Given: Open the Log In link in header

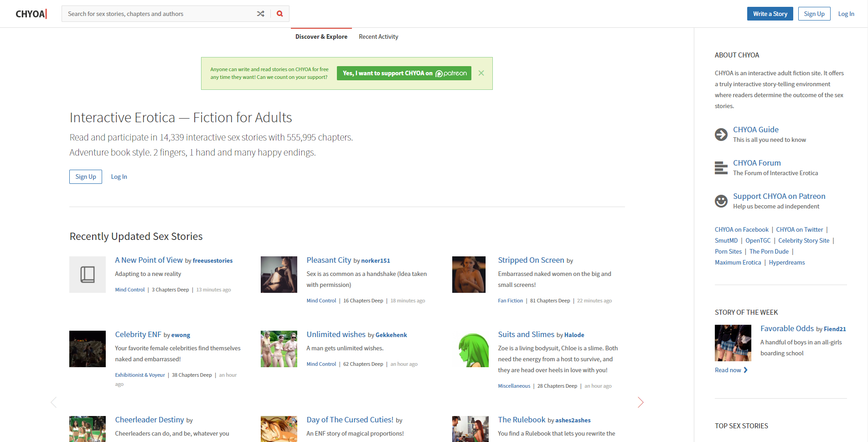Looking at the screenshot, I should [846, 14].
